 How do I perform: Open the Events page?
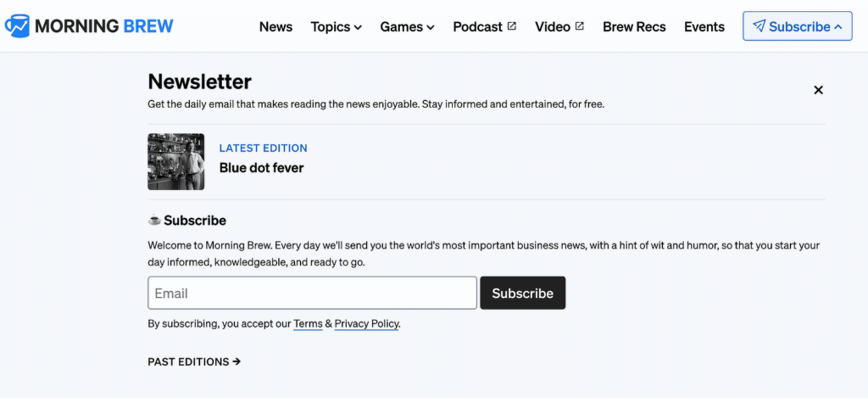pos(704,26)
